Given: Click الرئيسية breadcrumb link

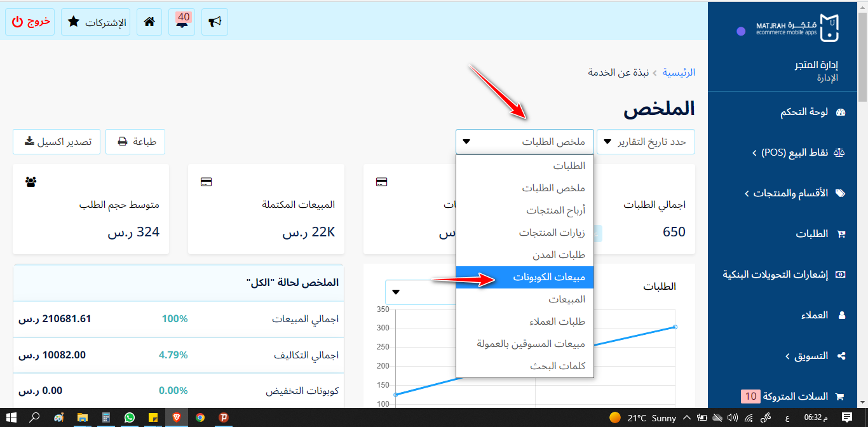Looking at the screenshot, I should 679,72.
